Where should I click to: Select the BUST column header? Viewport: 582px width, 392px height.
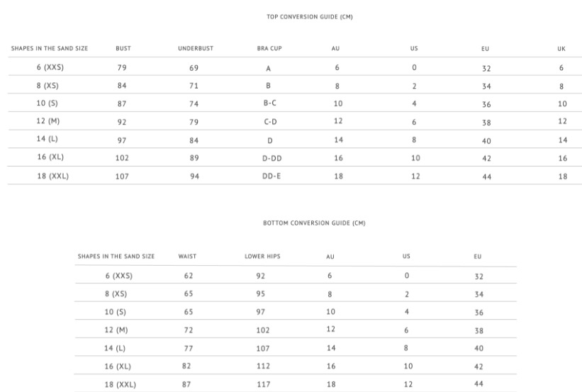pyautogui.click(x=123, y=49)
